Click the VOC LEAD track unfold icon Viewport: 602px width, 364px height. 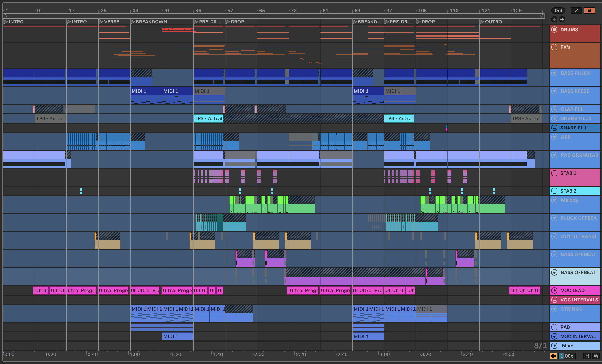pos(554,290)
